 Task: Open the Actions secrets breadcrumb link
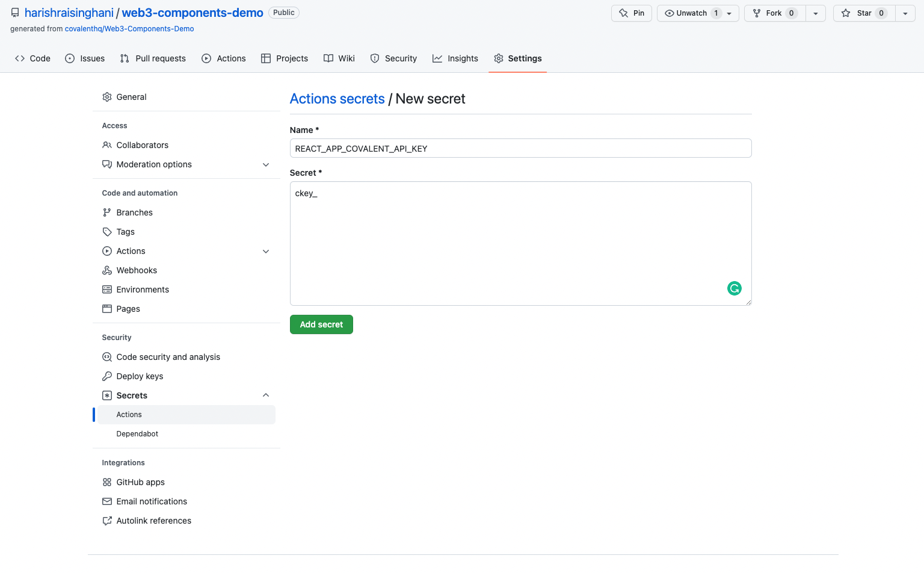click(337, 99)
